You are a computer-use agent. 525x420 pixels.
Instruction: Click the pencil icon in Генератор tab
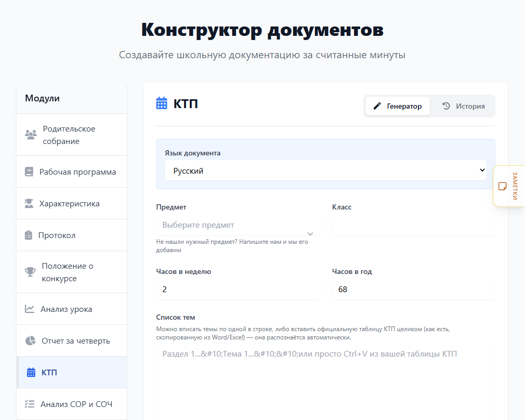[377, 106]
